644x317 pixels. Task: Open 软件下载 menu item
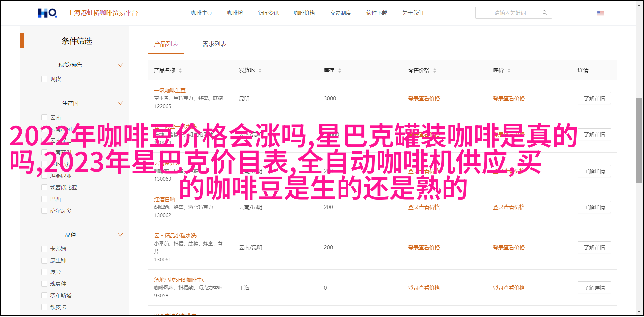pos(377,13)
